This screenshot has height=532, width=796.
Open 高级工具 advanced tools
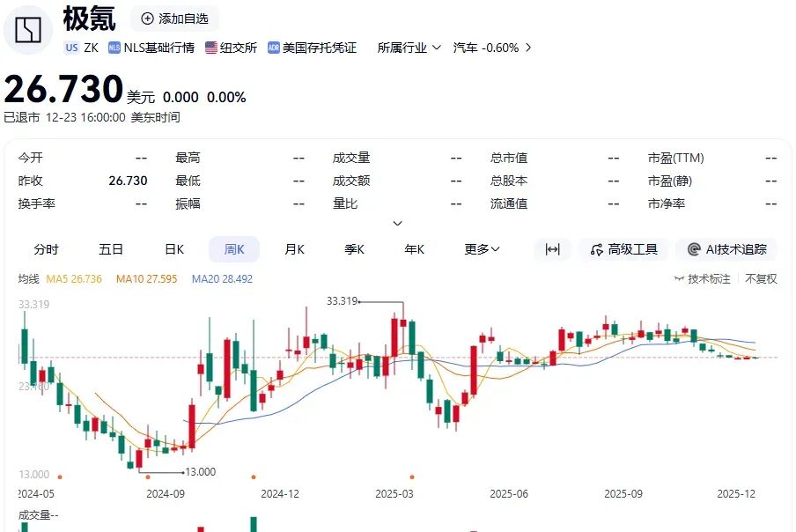click(624, 249)
